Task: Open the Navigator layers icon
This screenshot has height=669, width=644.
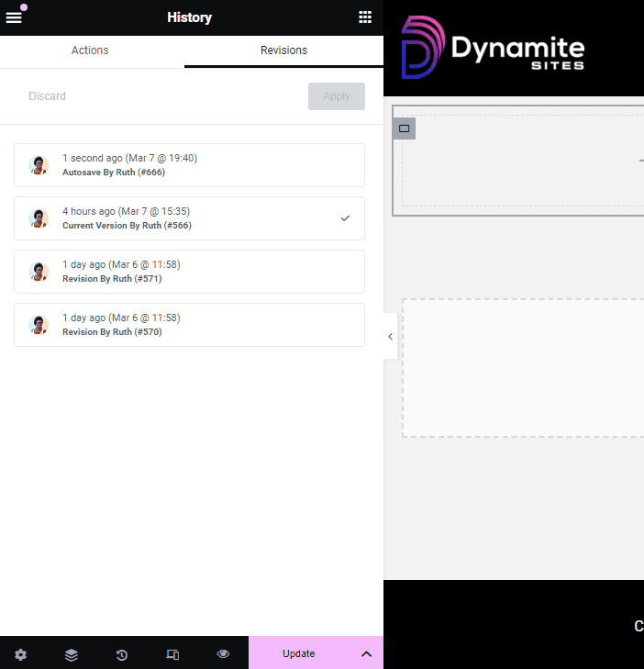Action: 72,654
